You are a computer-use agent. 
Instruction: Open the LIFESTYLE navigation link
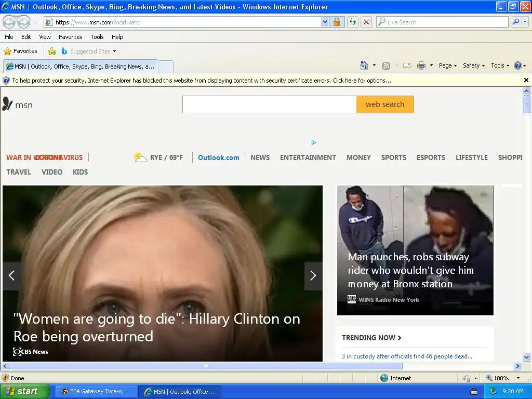point(472,157)
